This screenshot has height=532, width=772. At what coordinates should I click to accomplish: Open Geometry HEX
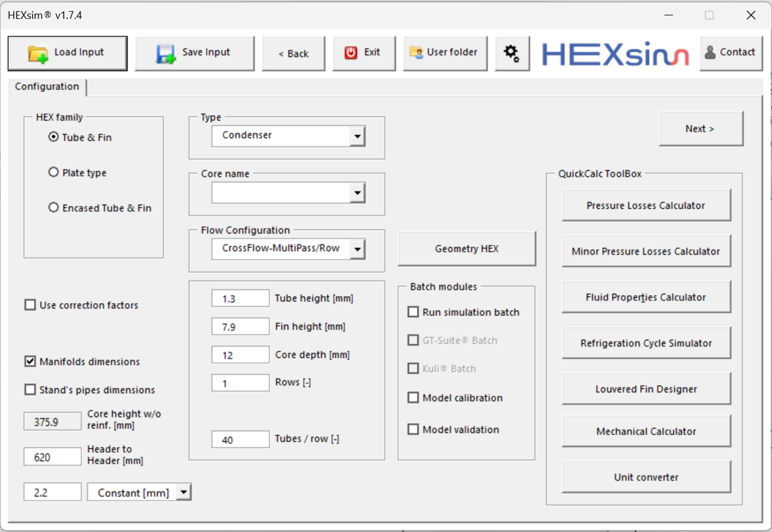466,249
